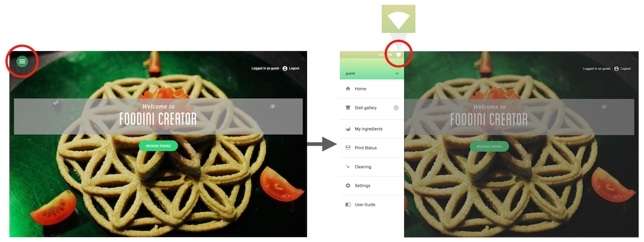Expand the guest account dropdown chevron
The image size is (644, 242).
(x=397, y=73)
